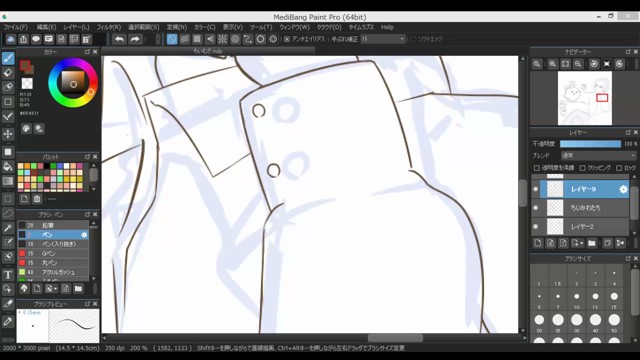Select the Bucket fill tool
Viewport: 640px width, 360px height.
point(8,166)
